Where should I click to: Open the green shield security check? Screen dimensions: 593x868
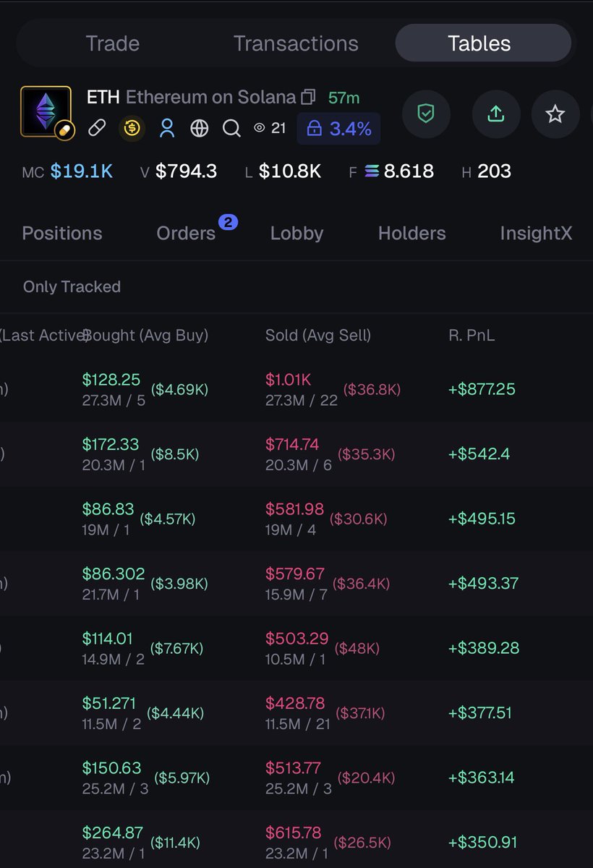click(426, 114)
